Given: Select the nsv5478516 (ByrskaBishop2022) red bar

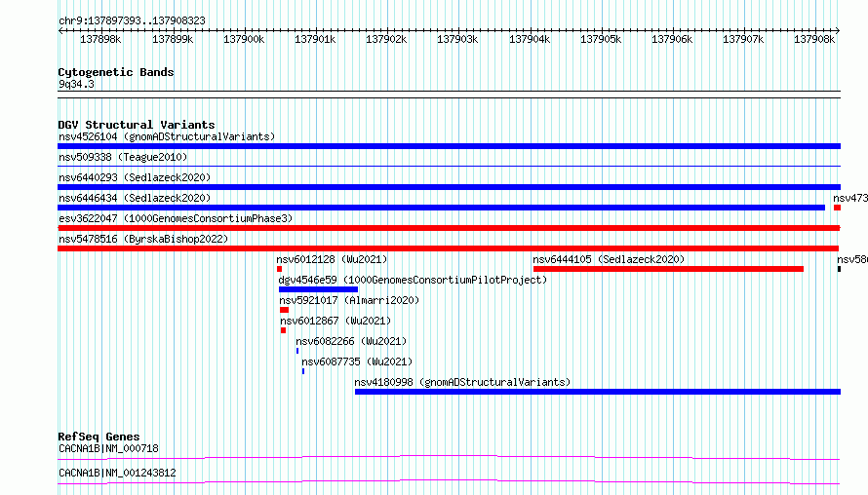Looking at the screenshot, I should point(449,248).
